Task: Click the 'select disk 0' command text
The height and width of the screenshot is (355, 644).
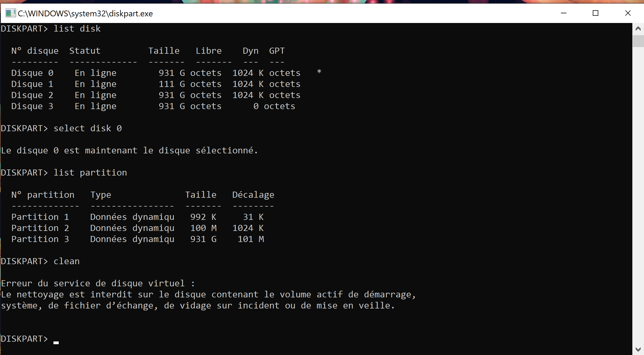Action: coord(88,128)
